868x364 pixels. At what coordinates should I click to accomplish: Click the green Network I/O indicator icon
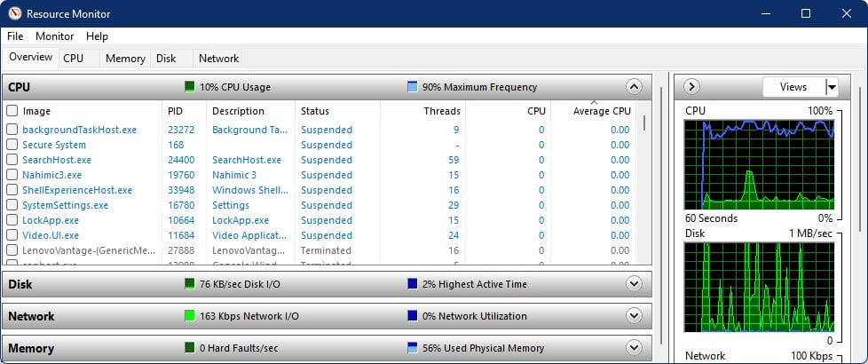click(190, 316)
